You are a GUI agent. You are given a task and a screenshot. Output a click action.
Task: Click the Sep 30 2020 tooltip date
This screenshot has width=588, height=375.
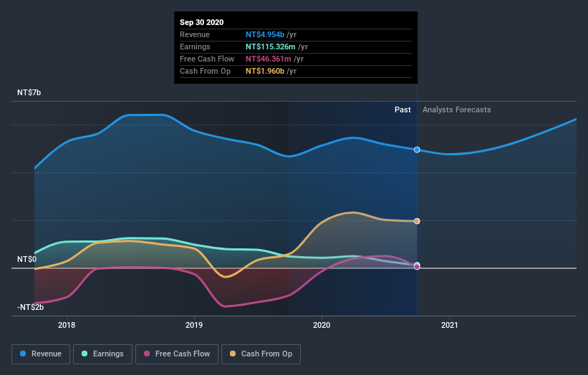[x=202, y=22]
